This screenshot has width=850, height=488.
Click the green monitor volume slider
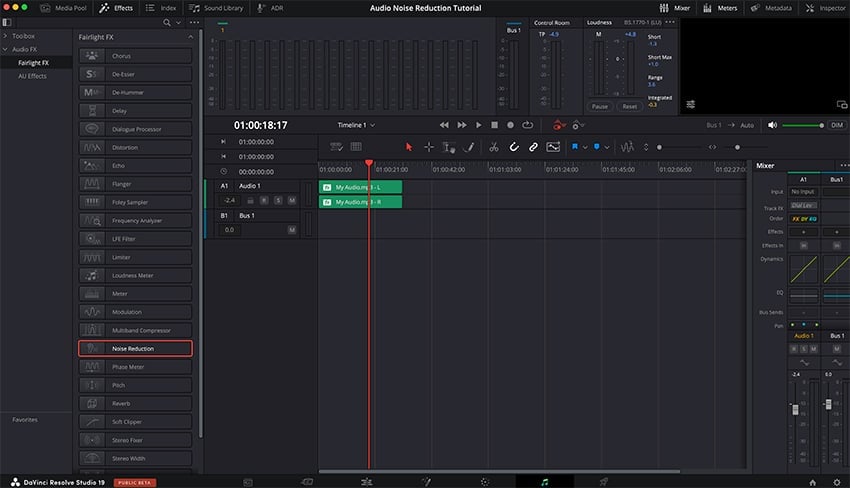point(803,125)
